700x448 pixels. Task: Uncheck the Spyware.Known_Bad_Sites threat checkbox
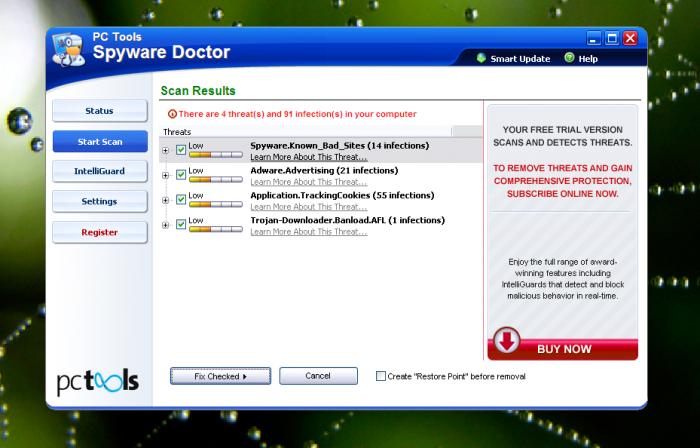pos(181,150)
